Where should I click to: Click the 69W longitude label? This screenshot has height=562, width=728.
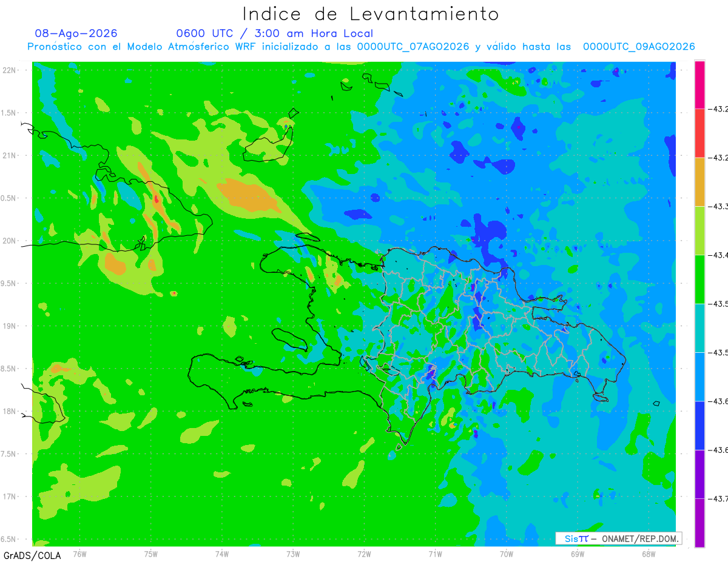[577, 554]
